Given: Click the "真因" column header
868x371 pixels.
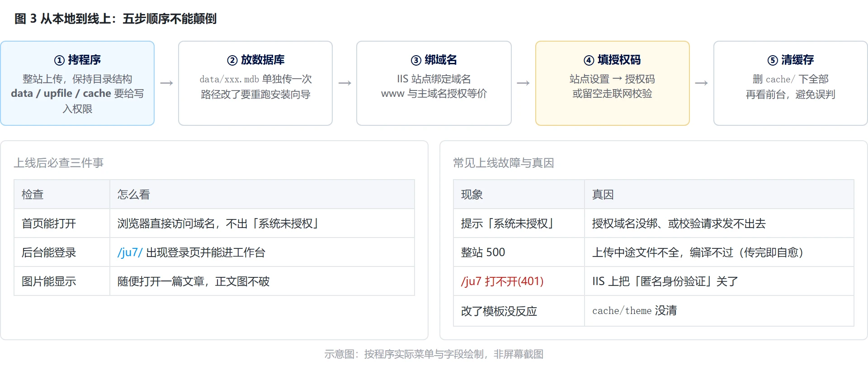Looking at the screenshot, I should point(719,195).
